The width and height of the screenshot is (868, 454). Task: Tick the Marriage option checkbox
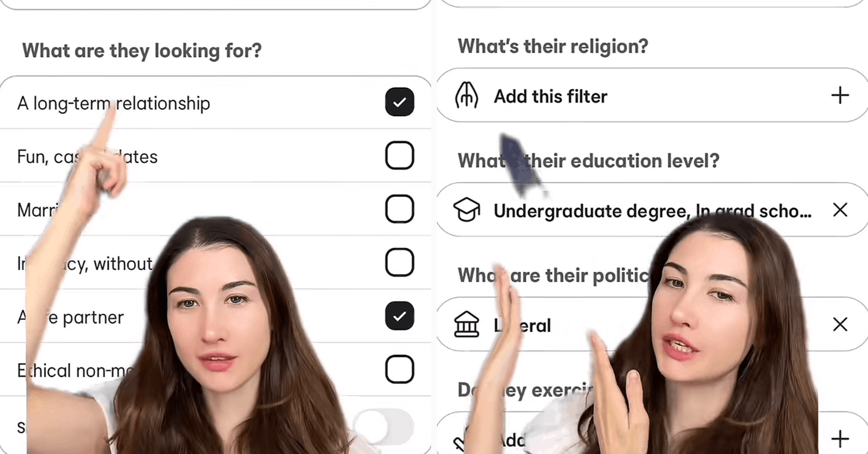pyautogui.click(x=399, y=209)
